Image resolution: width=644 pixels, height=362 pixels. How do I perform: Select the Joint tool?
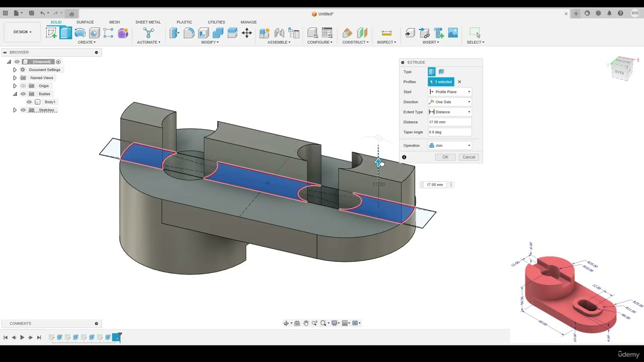(x=279, y=33)
